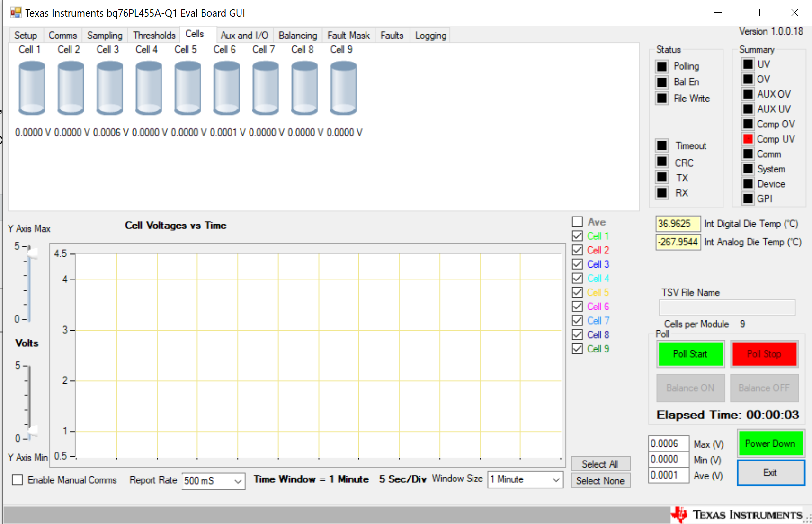Click the Cell 6 battery cylinder icon
This screenshot has width=812, height=524.
pyautogui.click(x=226, y=88)
